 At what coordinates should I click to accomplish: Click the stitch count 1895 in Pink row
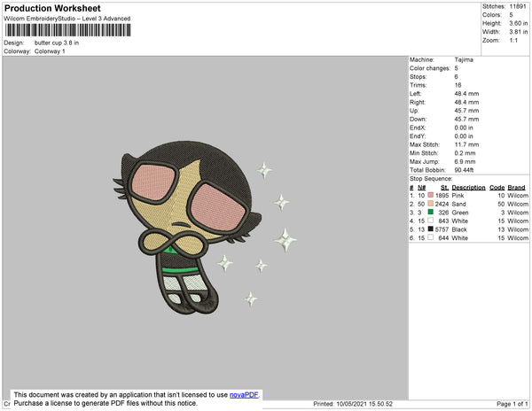[x=442, y=195]
